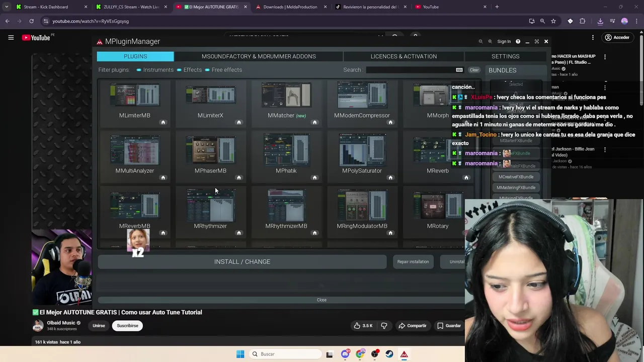
Task: Open Chrome extensions puzzle icon
Action: [583, 21]
